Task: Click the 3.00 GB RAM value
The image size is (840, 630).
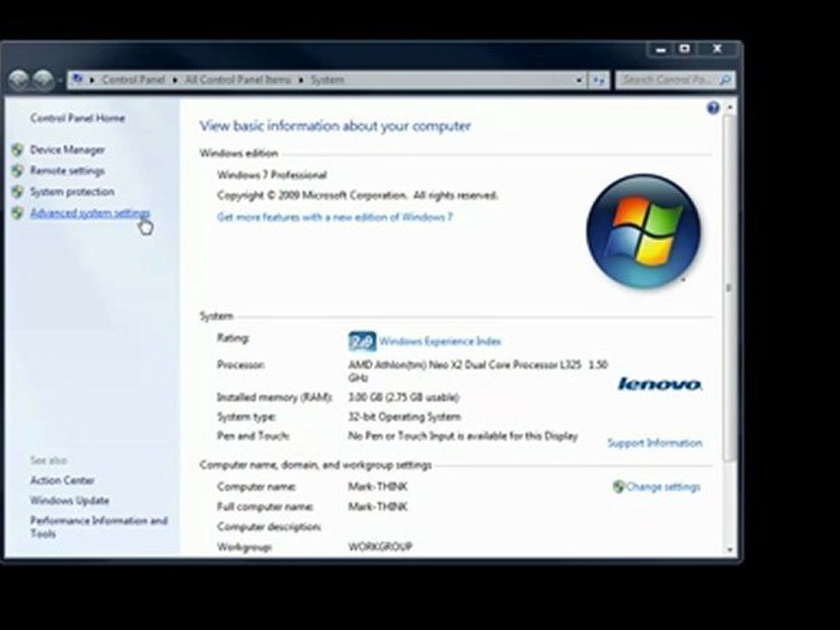Action: pos(404,397)
